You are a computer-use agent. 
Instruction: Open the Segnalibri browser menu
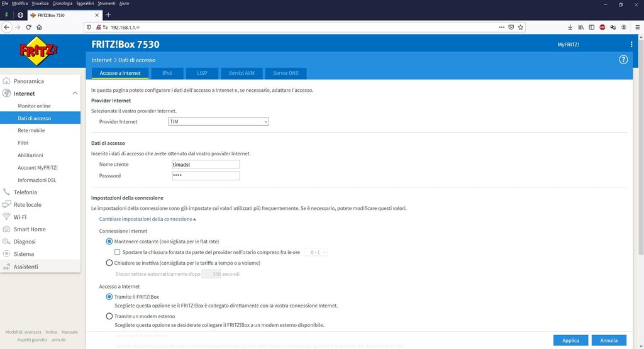point(85,3)
